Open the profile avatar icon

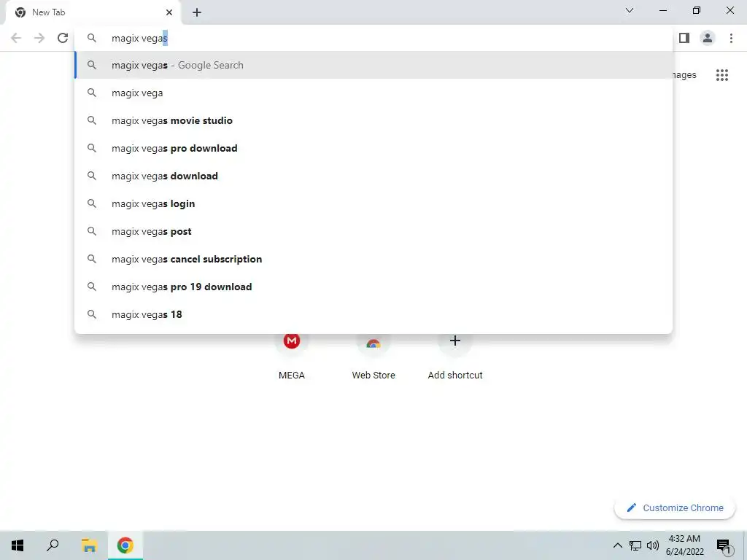(x=708, y=38)
